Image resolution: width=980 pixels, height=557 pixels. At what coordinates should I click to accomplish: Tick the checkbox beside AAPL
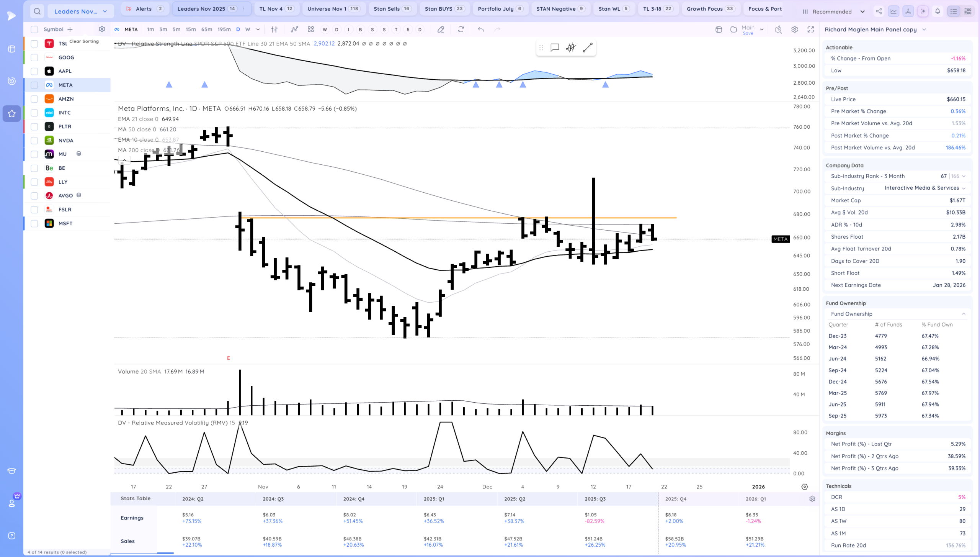click(x=34, y=71)
